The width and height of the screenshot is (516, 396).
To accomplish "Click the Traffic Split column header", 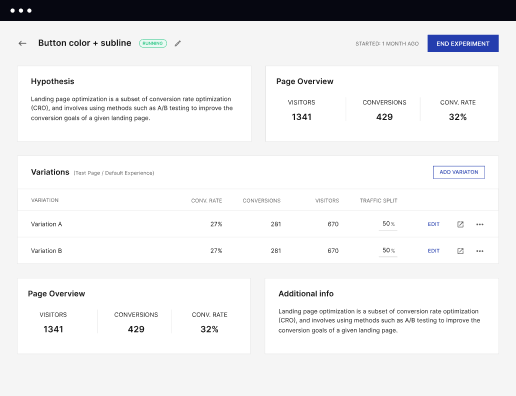I will (x=378, y=201).
